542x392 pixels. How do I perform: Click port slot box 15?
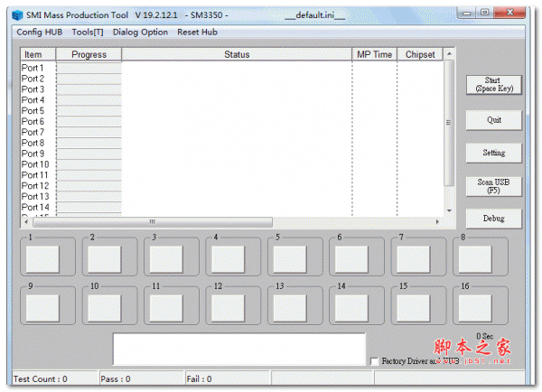pos(414,308)
